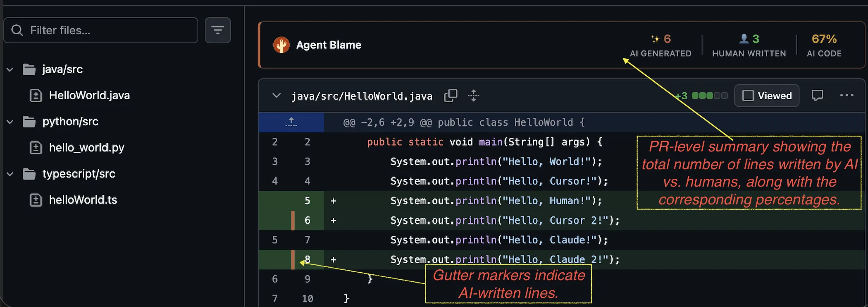Image resolution: width=868 pixels, height=307 pixels.
Task: Click the human written person icon
Action: pyautogui.click(x=744, y=38)
